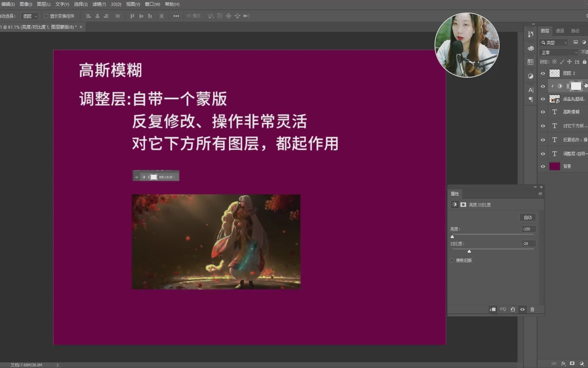The width and height of the screenshot is (588, 368).
Task: Switch to the 通道 tab
Action: pos(560,31)
